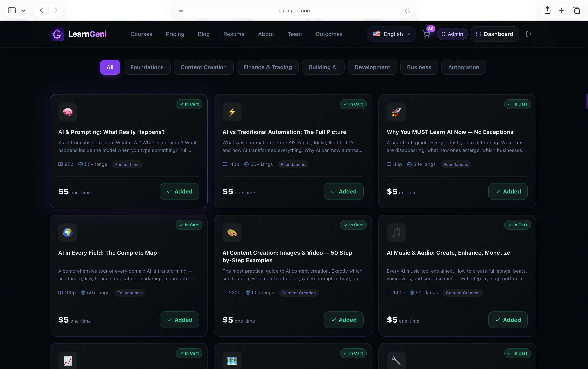Toggle Added on Why You MUST Learn AI course
The image size is (588, 369).
[x=508, y=191]
